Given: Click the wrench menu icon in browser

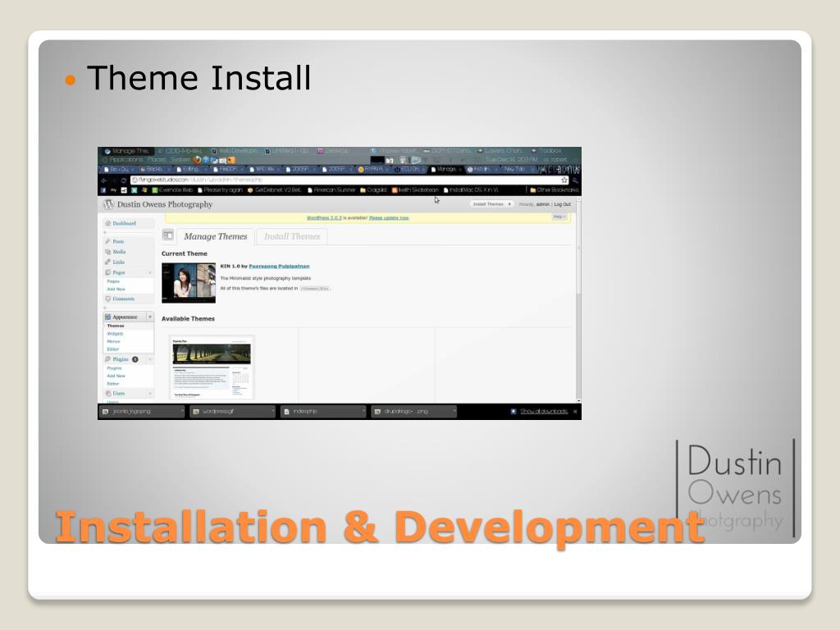Looking at the screenshot, I should pos(576,180).
